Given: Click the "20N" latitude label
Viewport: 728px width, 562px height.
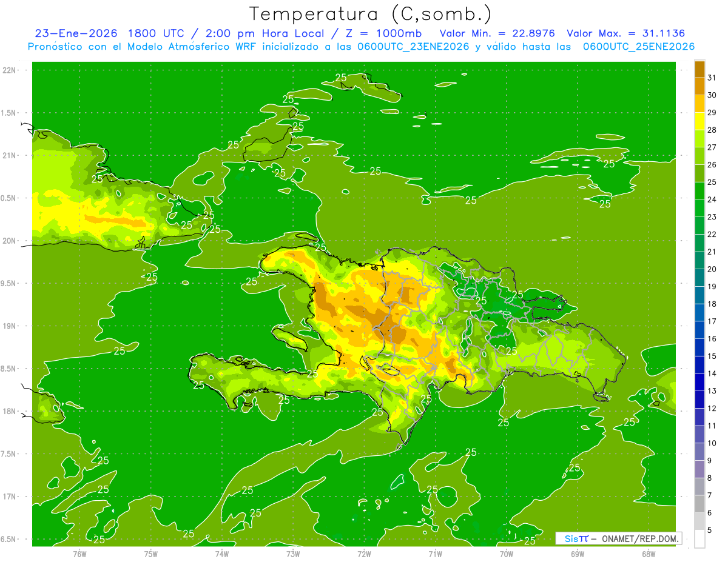Looking at the screenshot, I should [x=9, y=241].
